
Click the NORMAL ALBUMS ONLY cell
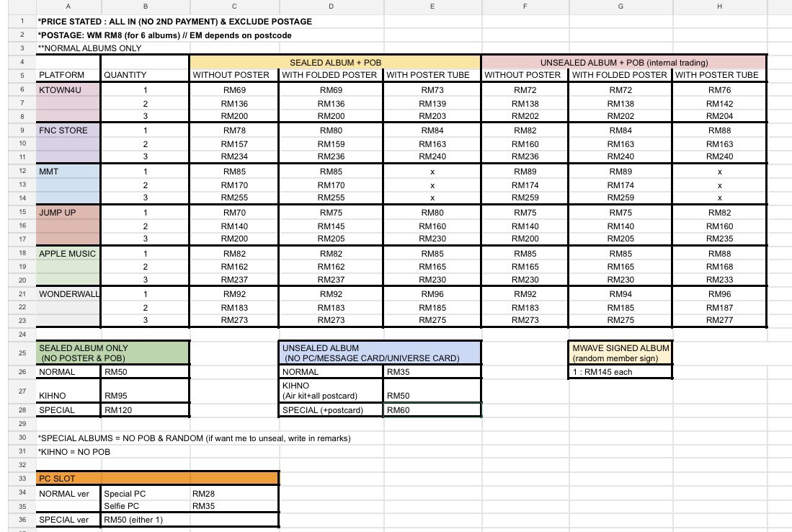90,48
